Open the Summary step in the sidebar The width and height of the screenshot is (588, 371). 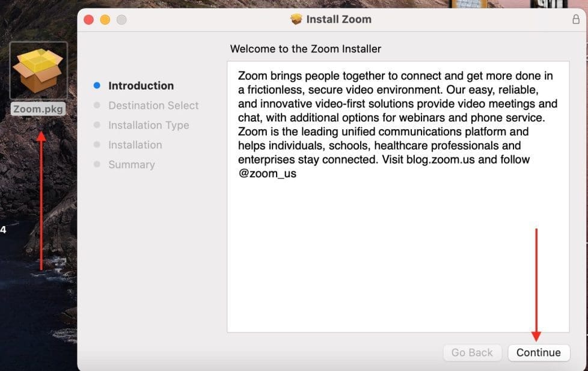(x=131, y=165)
